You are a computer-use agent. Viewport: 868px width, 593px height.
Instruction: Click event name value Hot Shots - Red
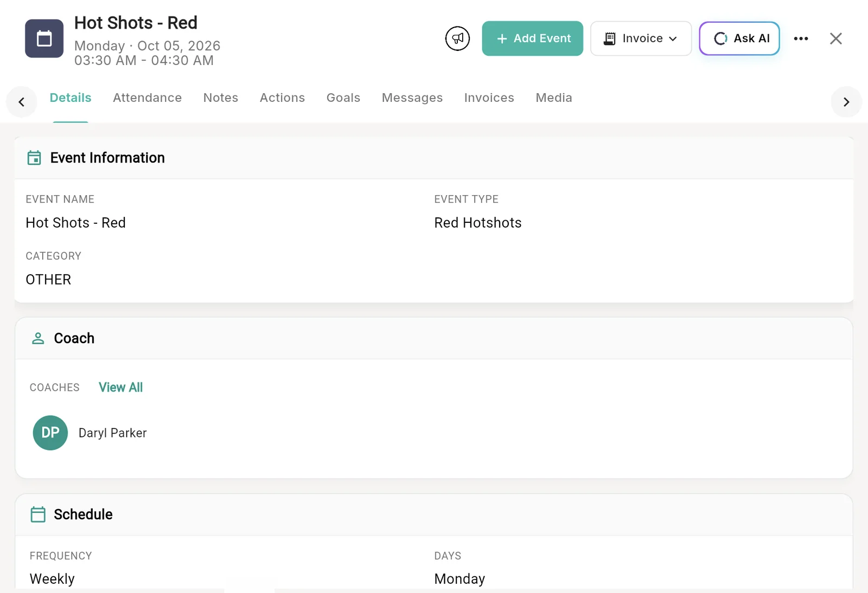[x=75, y=223]
